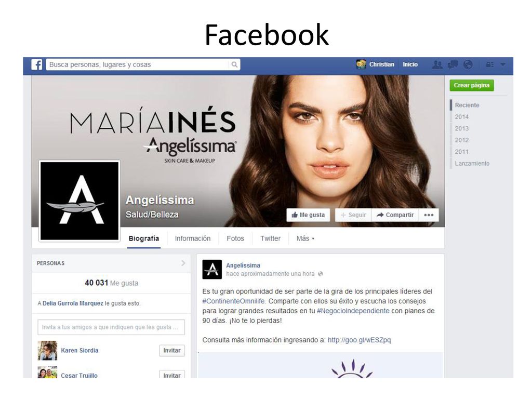This screenshot has width=532, height=399.
Task: Open the messages icon
Action: click(453, 64)
